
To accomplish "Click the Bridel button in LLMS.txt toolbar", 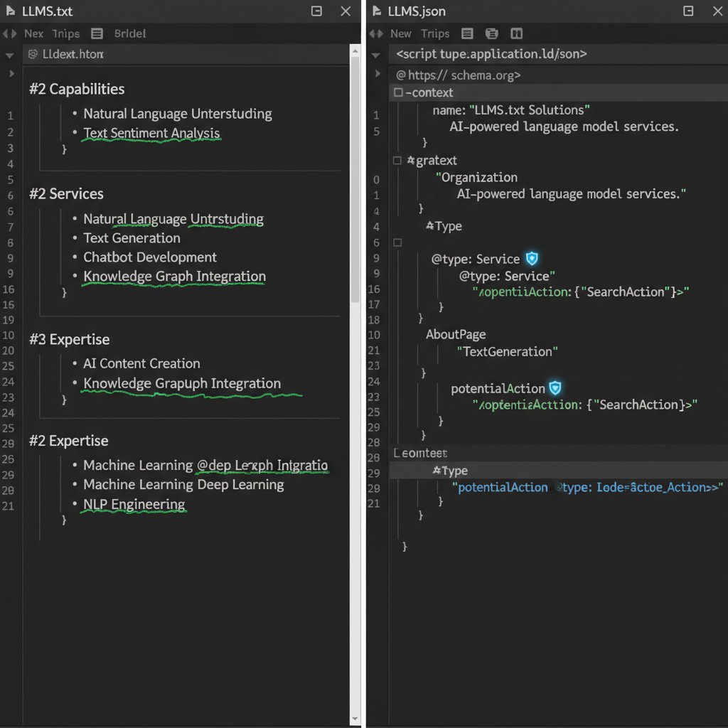I will pos(129,33).
